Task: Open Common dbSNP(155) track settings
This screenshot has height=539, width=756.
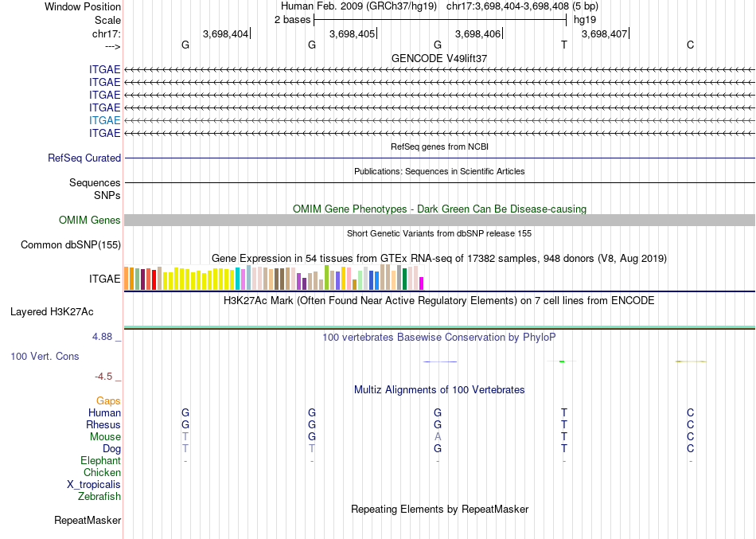Action: (x=71, y=244)
